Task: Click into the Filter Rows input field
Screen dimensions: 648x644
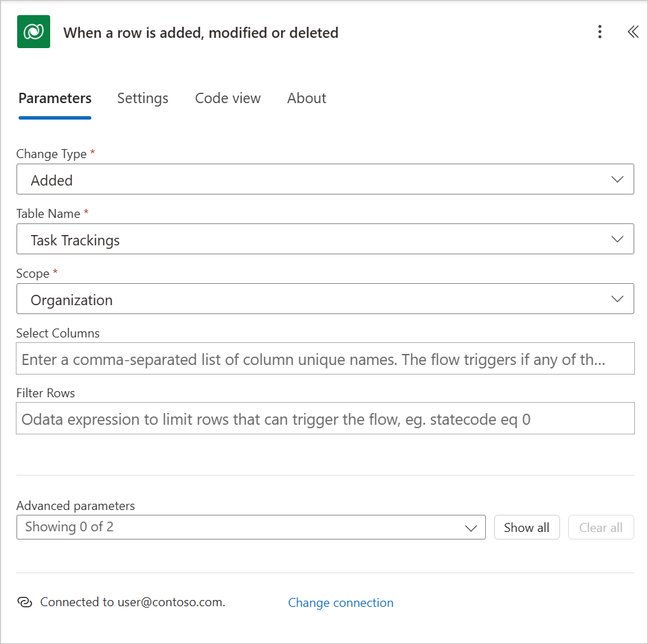Action: point(325,419)
